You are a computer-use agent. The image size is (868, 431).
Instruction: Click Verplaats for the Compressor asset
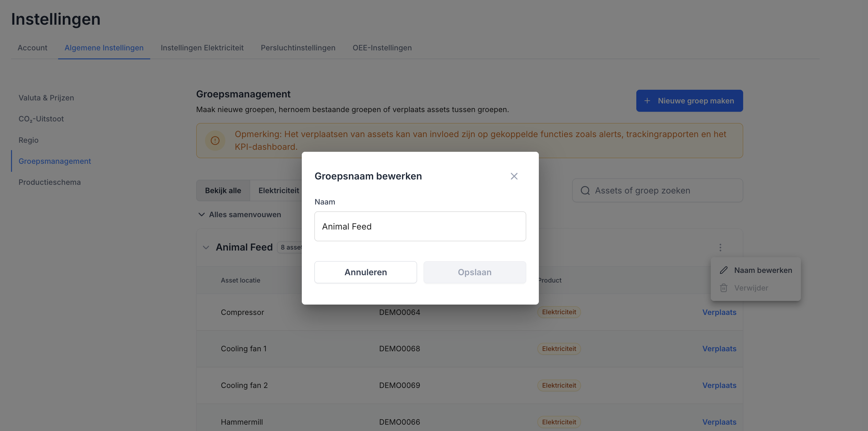(x=719, y=312)
